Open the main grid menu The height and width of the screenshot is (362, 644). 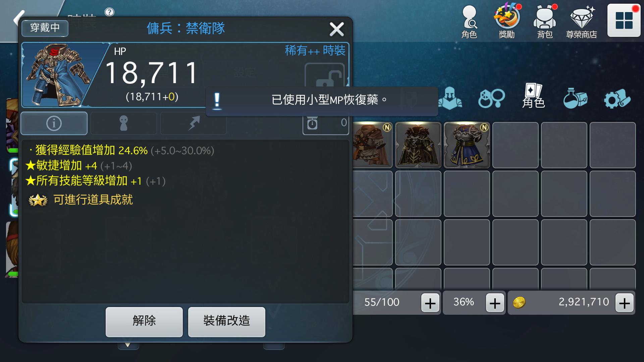coord(624,21)
